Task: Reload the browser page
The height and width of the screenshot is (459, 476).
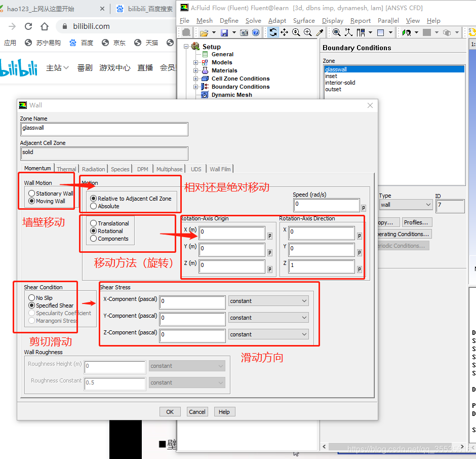Action: tap(28, 26)
